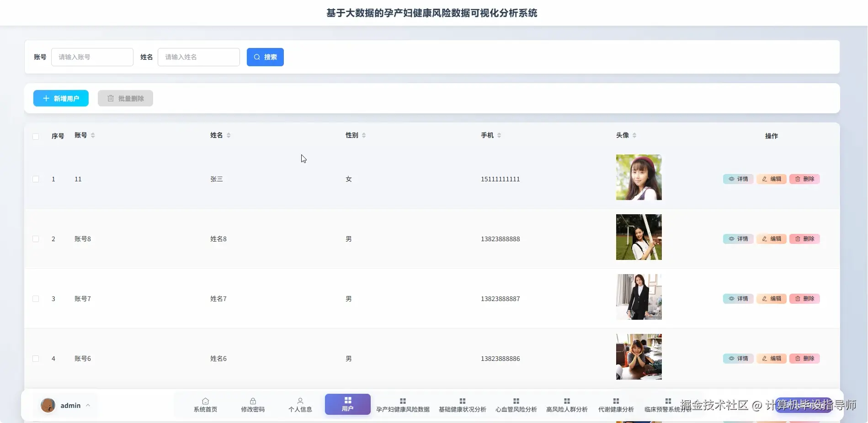Image resolution: width=868 pixels, height=423 pixels.
Task: Click the 序号 column header
Action: 58,136
